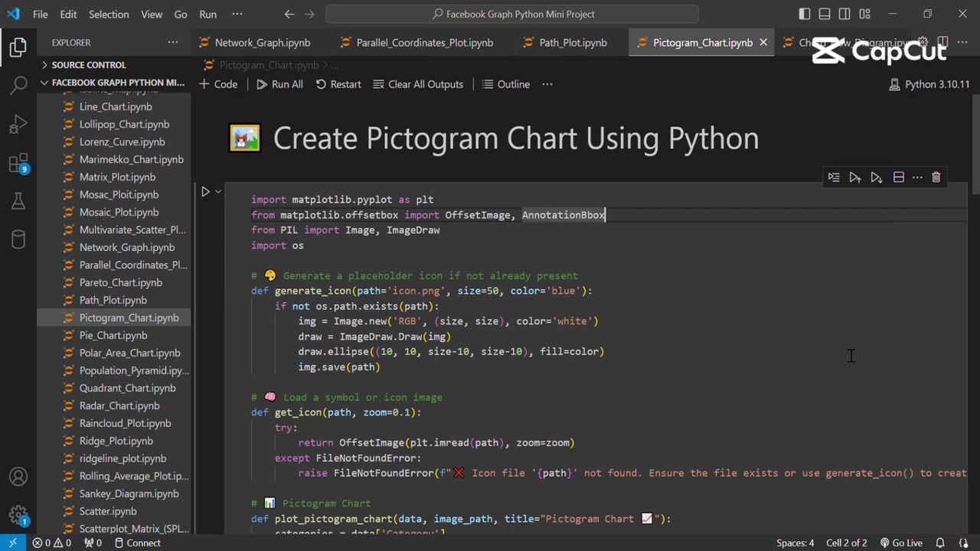The image size is (980, 551).
Task: Close the Pictogram_Chart.ipynb tab
Action: 763,43
